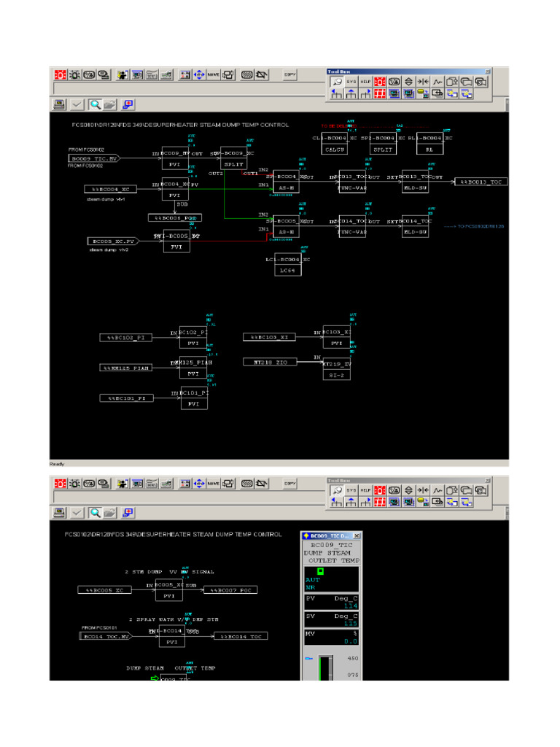Click PV value 114 on BC009_TIC faceplate
Image resolution: width=560 pixels, height=747 pixels.
click(351, 606)
